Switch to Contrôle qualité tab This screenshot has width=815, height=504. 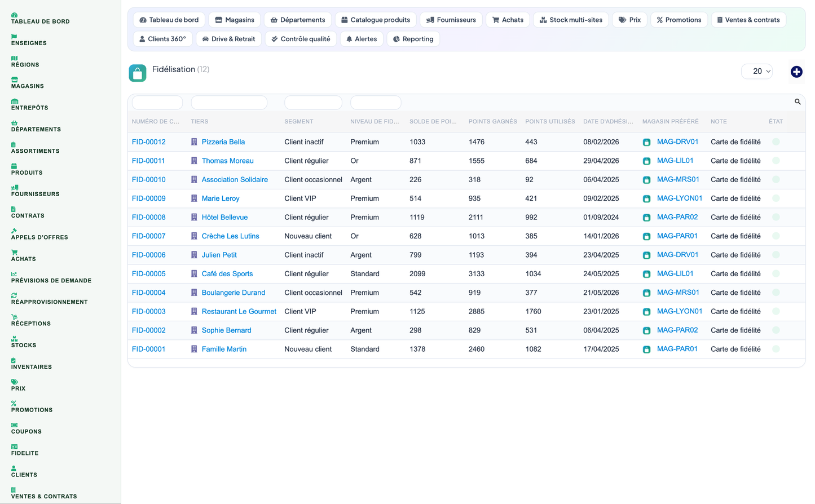301,39
